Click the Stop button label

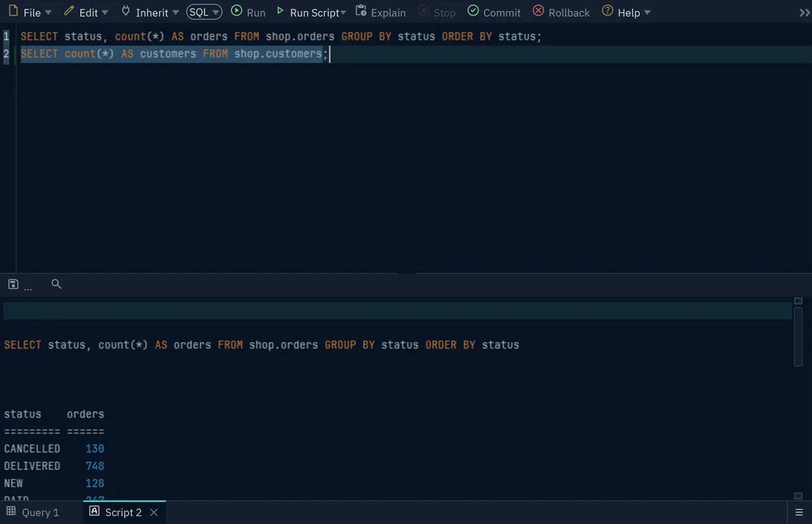[x=444, y=13]
